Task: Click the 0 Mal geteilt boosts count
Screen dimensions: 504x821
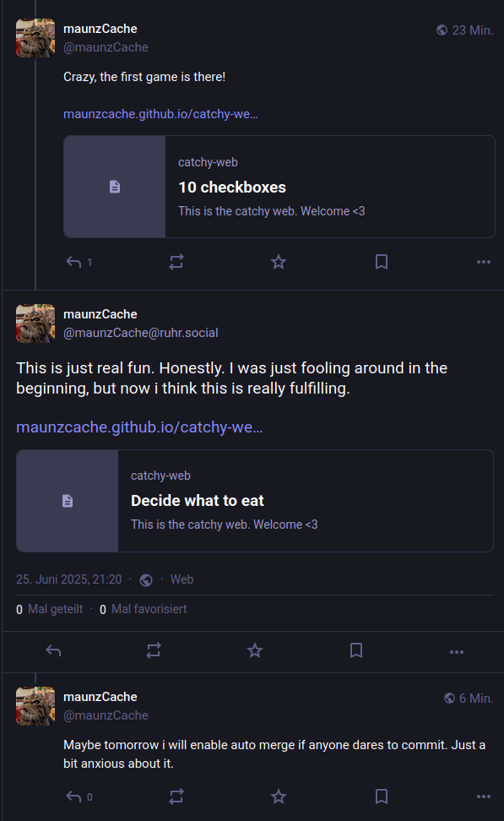Action: [49, 609]
